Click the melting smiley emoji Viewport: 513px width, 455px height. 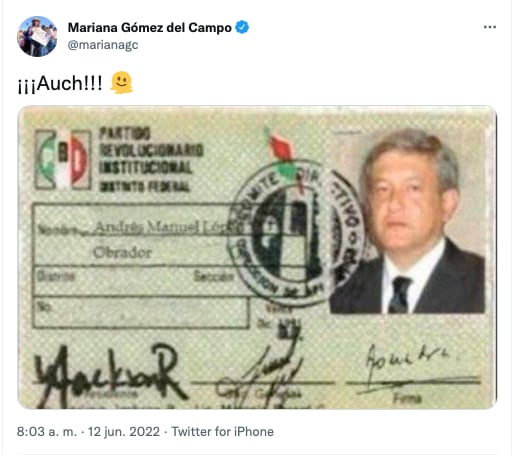pyautogui.click(x=122, y=82)
